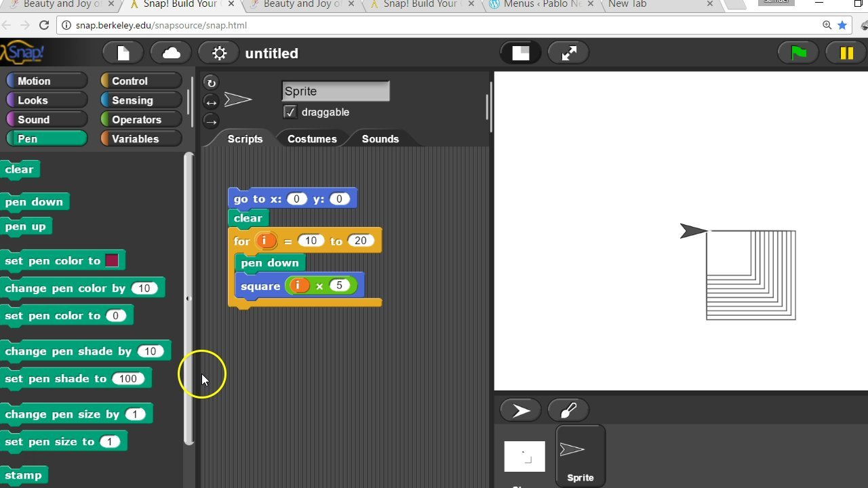Screen dimensions: 868x488
Task: Open the project file menu
Action: point(123,52)
